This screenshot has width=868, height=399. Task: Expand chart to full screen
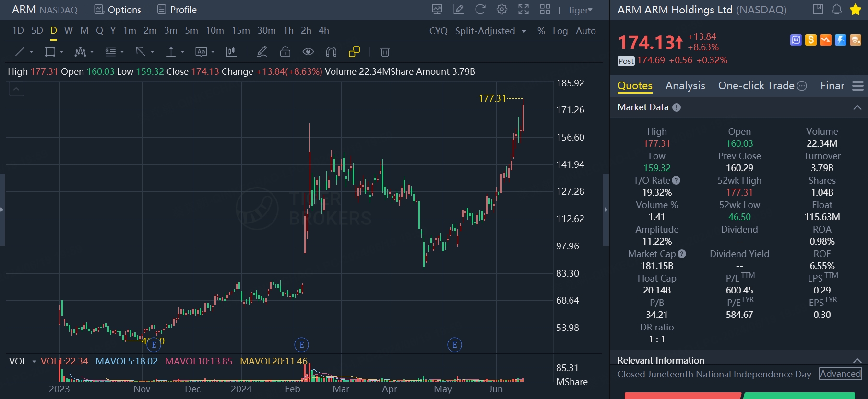click(523, 10)
